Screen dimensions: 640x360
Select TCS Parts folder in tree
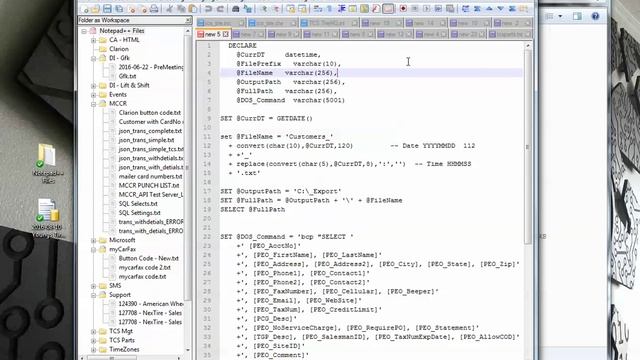tap(122, 340)
